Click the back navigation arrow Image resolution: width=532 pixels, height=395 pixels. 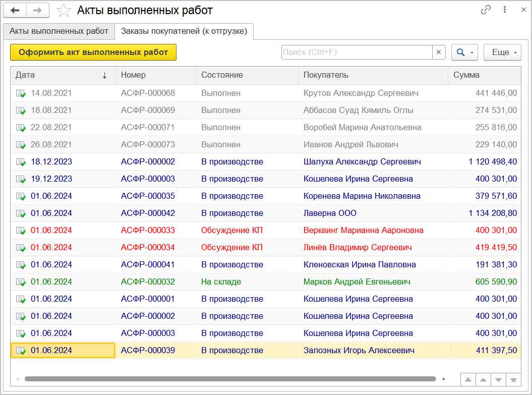tap(15, 10)
